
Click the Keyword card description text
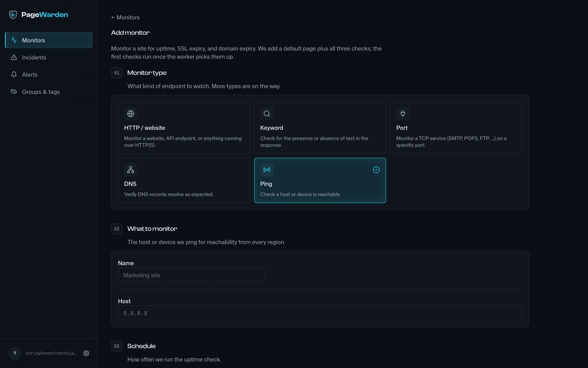point(314,142)
